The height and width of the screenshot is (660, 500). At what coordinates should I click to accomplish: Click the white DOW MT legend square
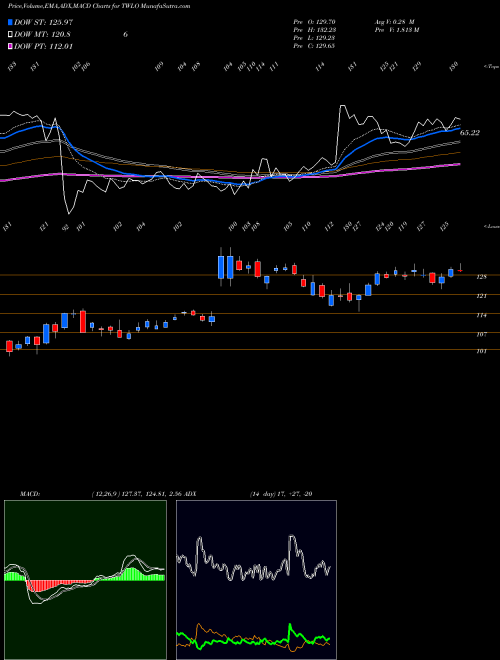[x=10, y=34]
